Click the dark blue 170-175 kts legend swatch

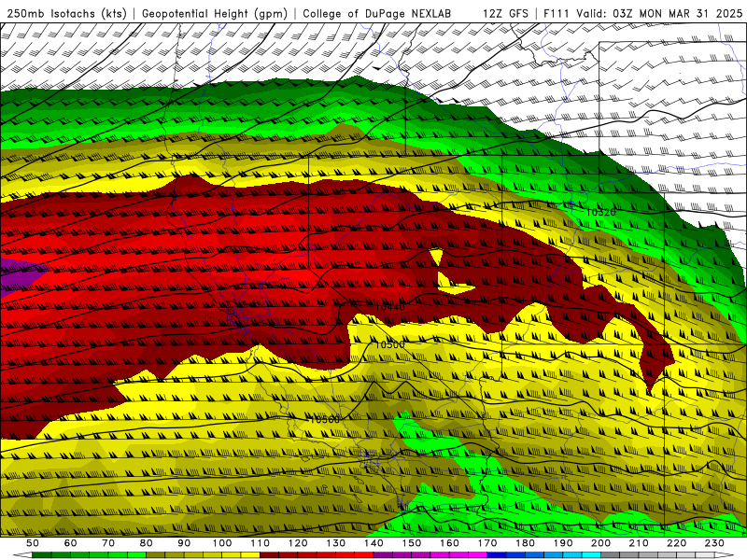[497, 554]
